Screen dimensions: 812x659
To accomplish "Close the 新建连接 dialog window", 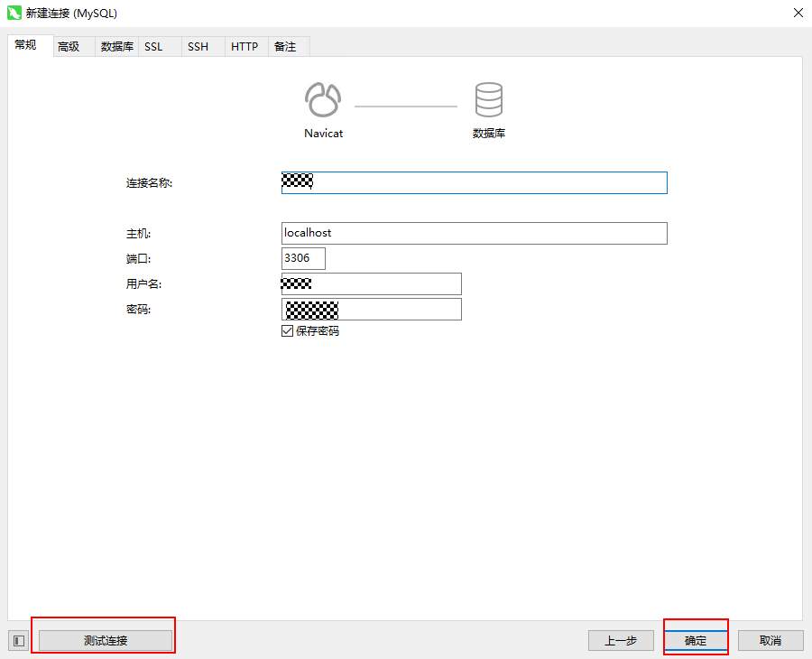I will pos(797,14).
